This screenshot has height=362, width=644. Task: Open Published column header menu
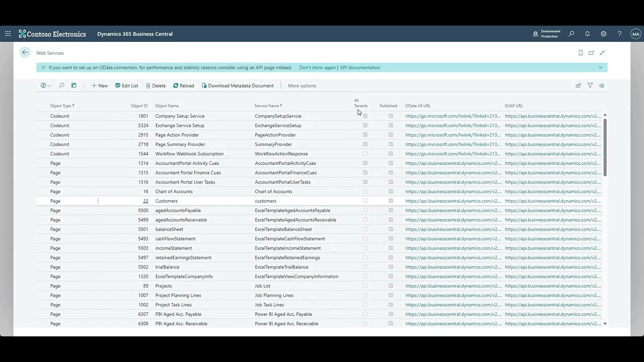pyautogui.click(x=388, y=106)
